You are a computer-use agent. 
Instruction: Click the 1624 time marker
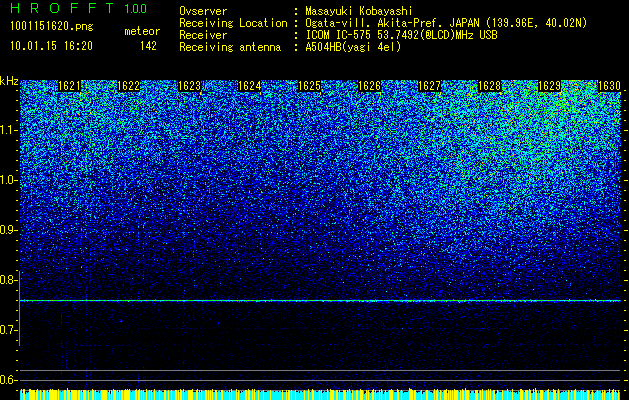250,86
